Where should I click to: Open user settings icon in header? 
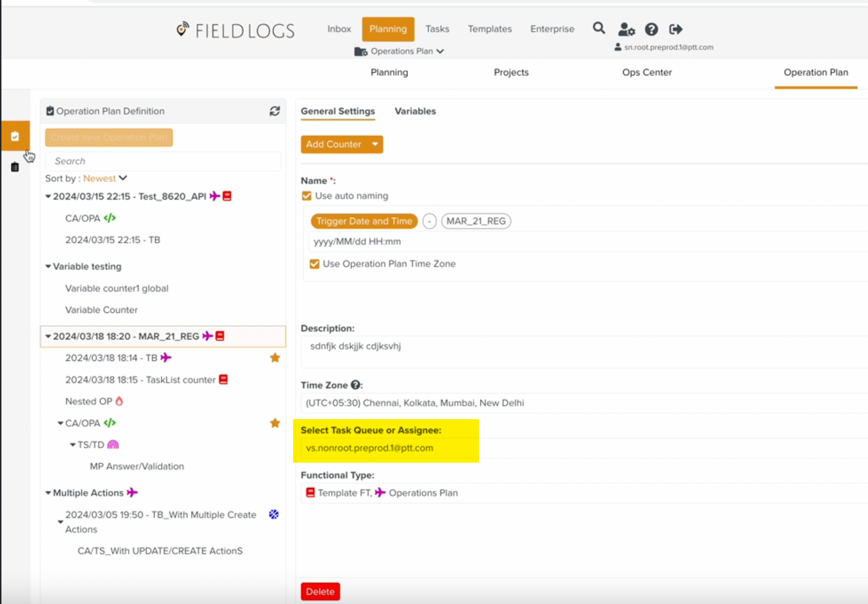click(626, 29)
